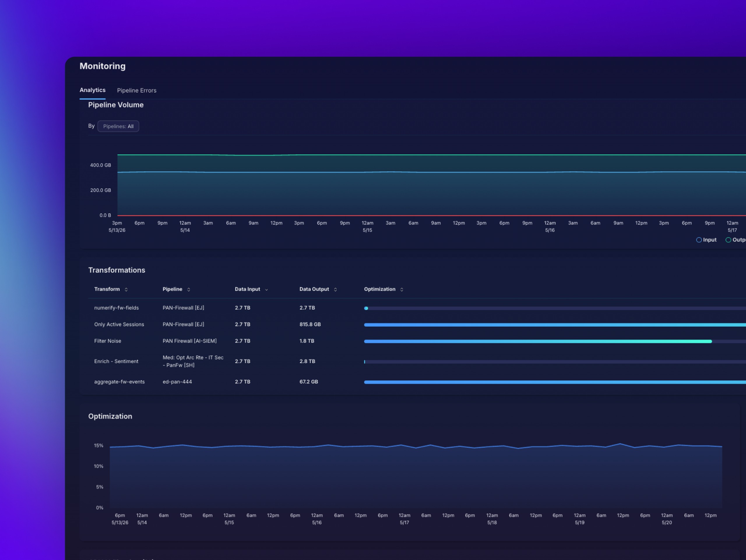Click Data Input value in Enrich - Sentiment row
This screenshot has width=746, height=560.
coord(242,361)
